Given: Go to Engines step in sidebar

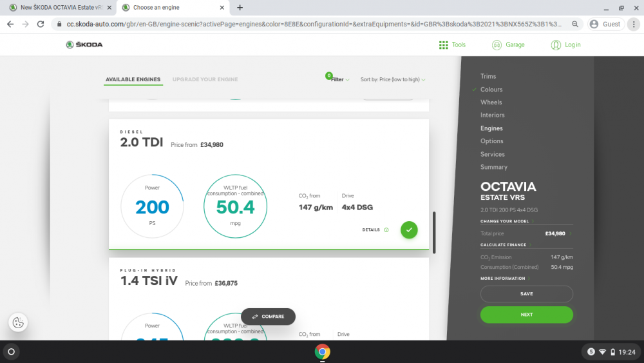Looking at the screenshot, I should coord(491,128).
